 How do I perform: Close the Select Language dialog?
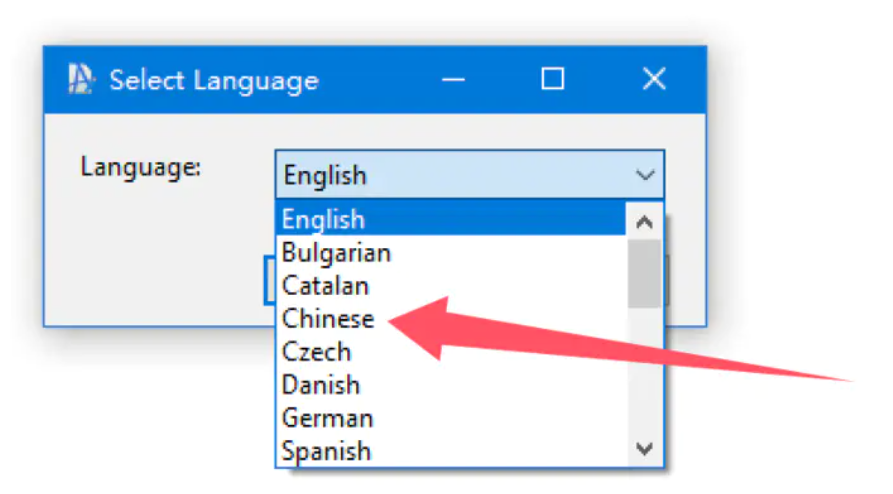pyautogui.click(x=654, y=79)
